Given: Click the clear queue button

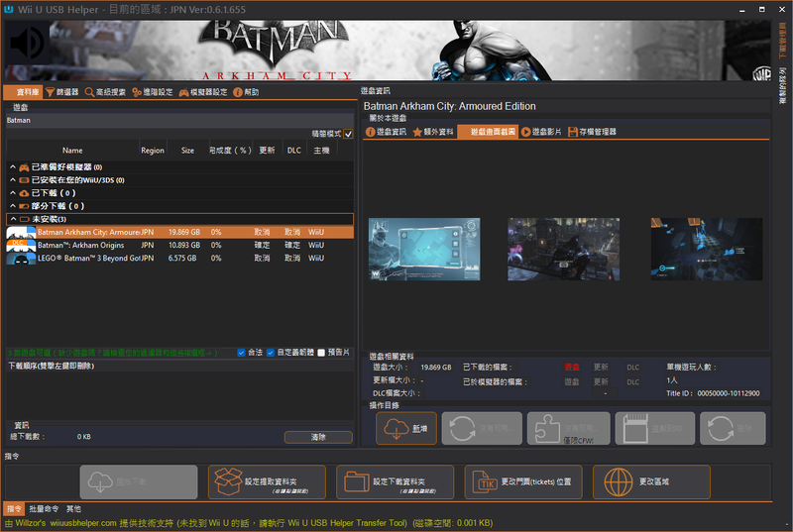Looking at the screenshot, I should (318, 437).
